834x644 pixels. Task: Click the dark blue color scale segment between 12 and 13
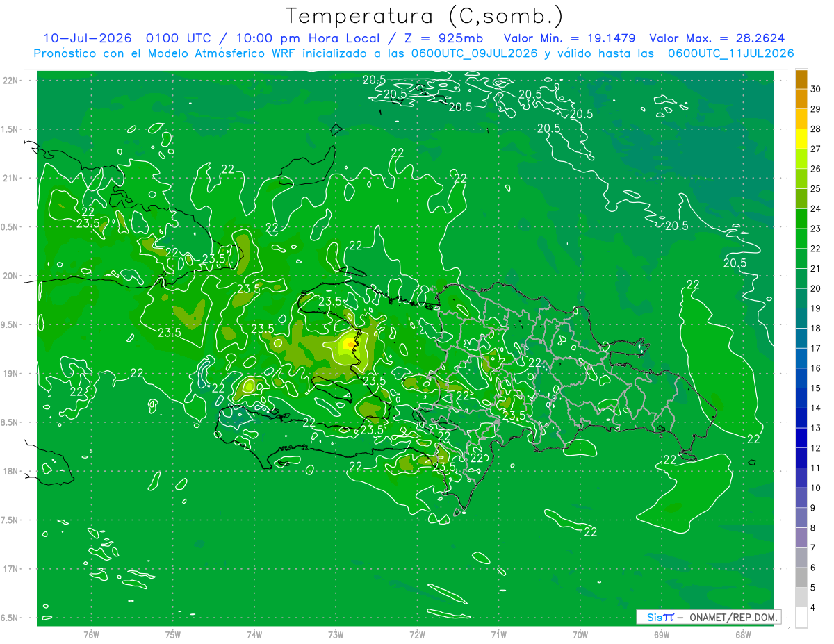point(801,438)
